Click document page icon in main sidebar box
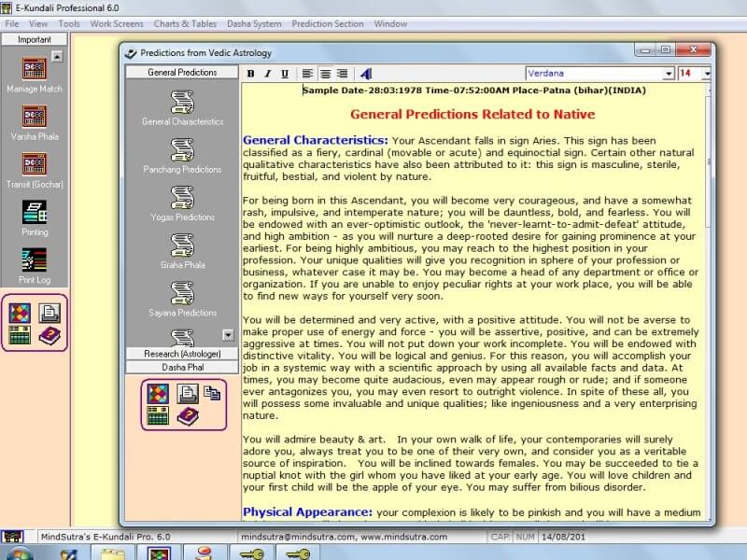 click(49, 314)
